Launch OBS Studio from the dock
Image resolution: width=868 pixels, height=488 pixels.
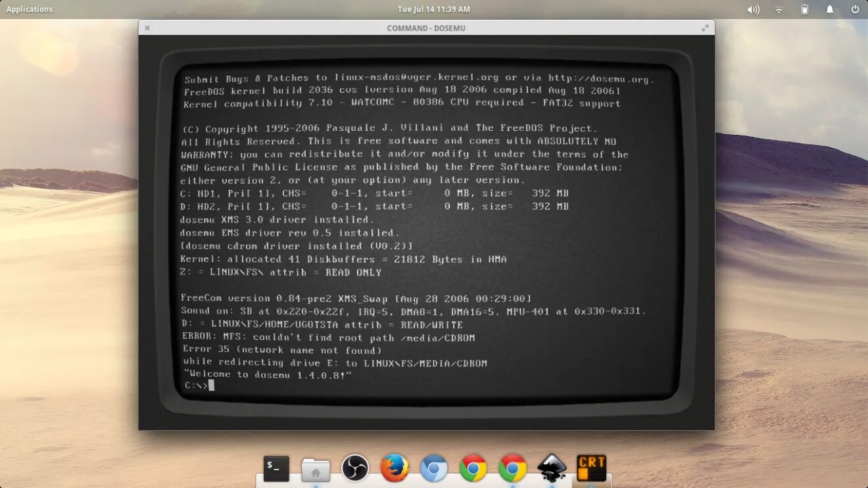[355, 468]
